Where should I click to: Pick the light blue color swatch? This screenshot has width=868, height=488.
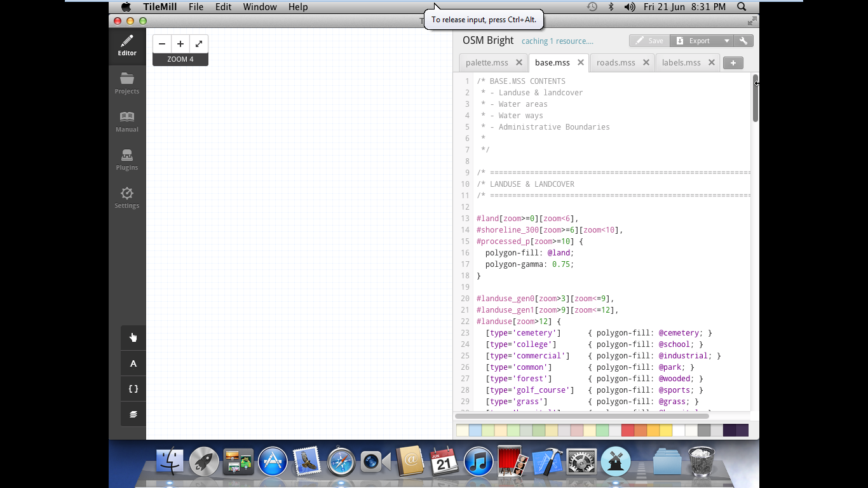[475, 430]
